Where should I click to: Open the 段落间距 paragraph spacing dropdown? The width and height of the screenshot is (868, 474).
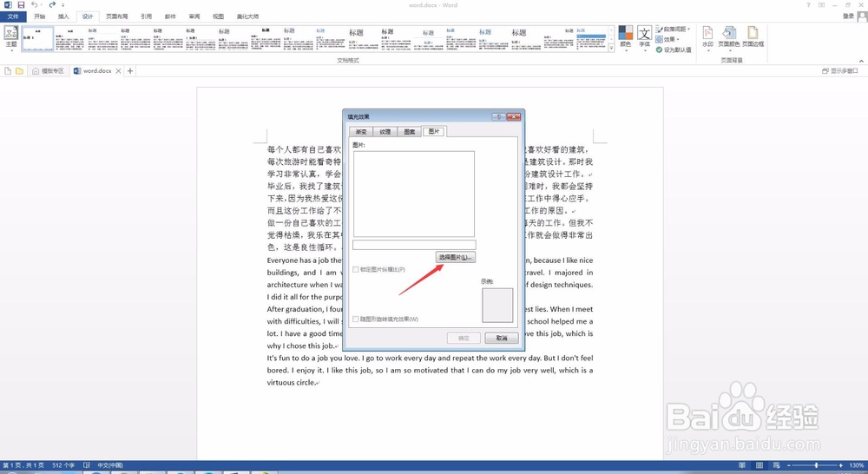coord(674,29)
